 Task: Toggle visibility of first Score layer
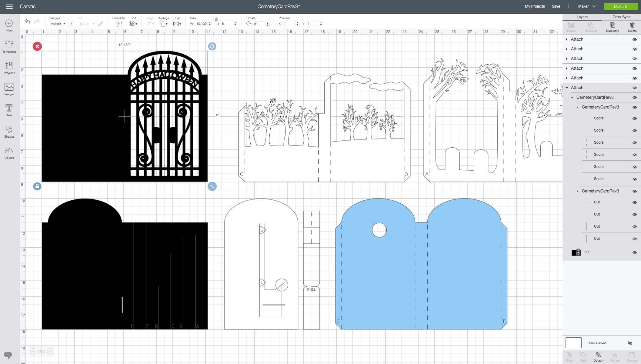pos(634,119)
